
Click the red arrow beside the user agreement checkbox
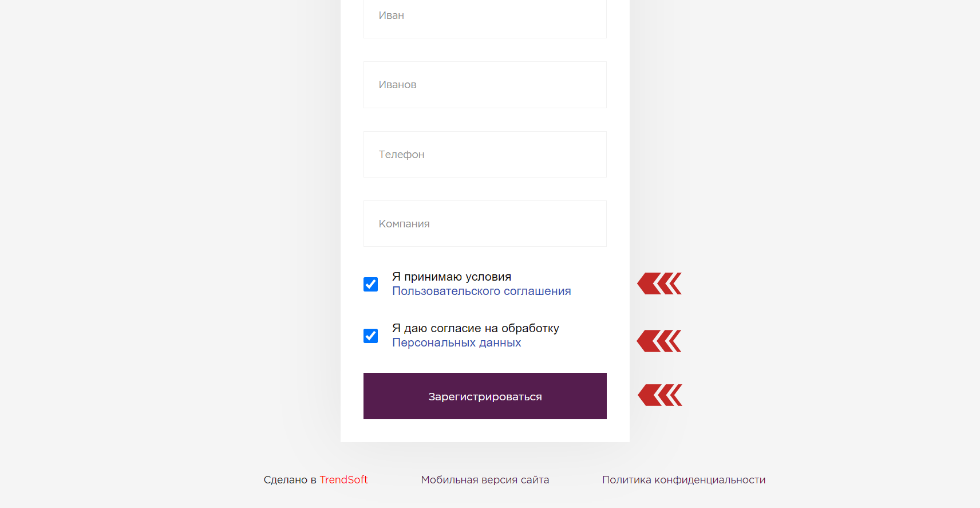[x=659, y=283]
